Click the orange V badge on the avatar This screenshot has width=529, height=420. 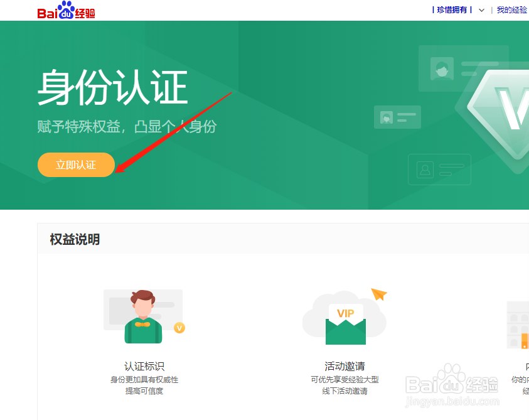coord(179,328)
